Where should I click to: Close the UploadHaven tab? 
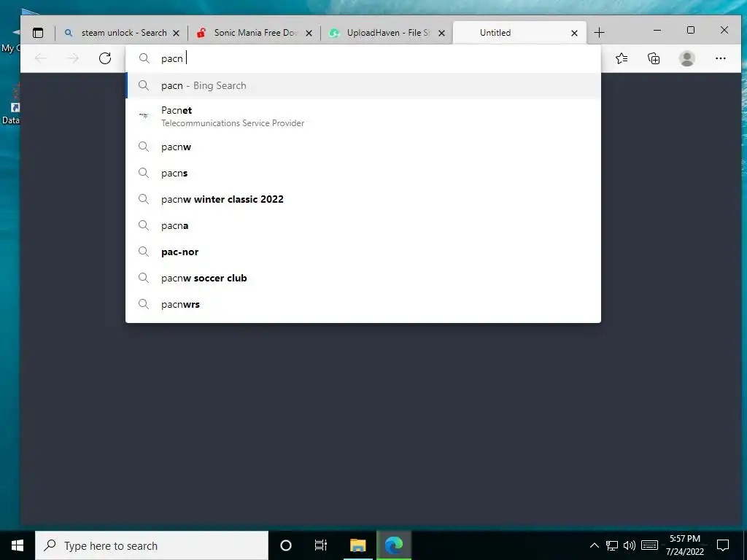click(x=441, y=33)
